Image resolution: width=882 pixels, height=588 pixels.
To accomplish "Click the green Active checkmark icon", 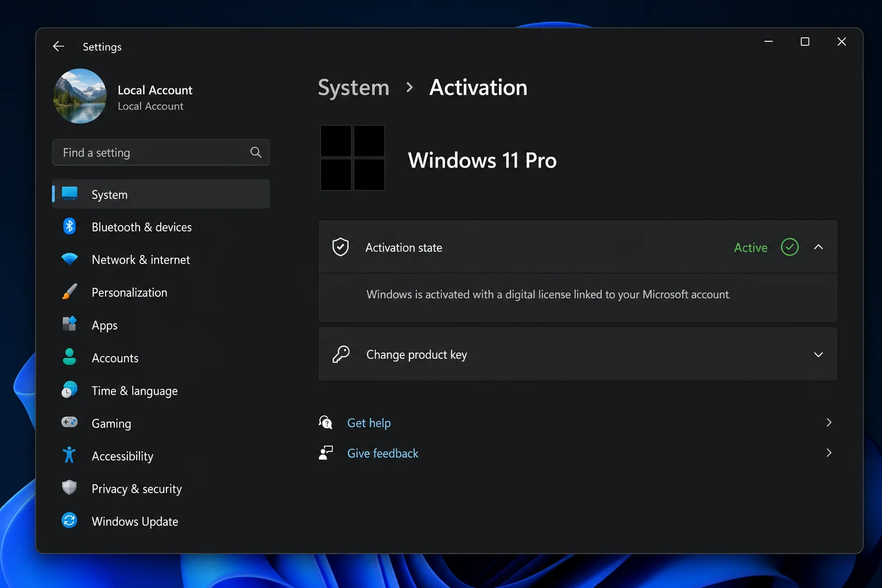I will coord(790,247).
